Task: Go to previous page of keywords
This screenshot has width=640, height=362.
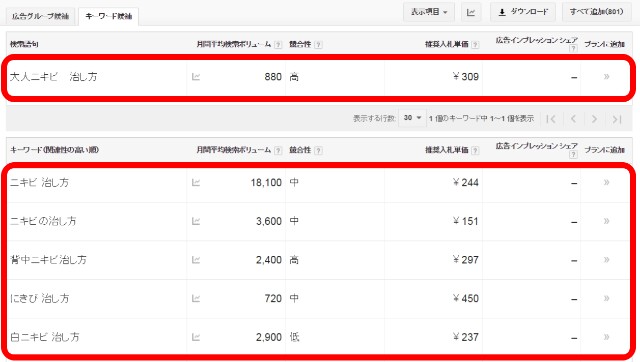Action: (573, 119)
